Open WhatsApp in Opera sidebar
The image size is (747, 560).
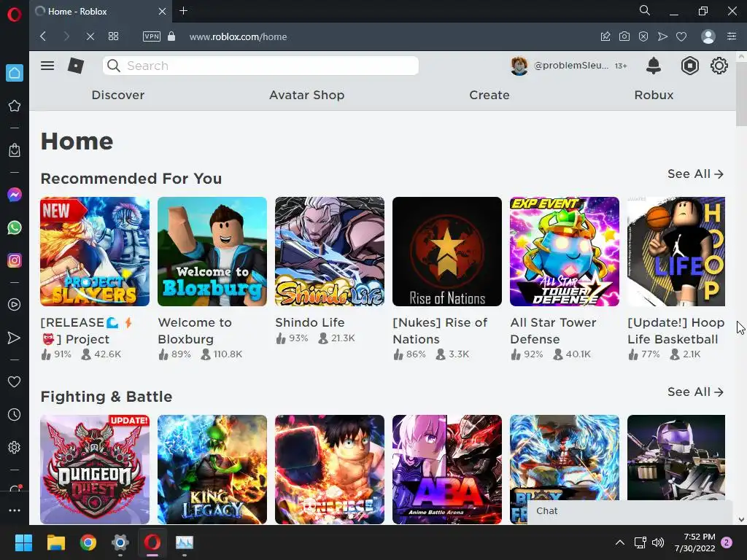tap(15, 227)
